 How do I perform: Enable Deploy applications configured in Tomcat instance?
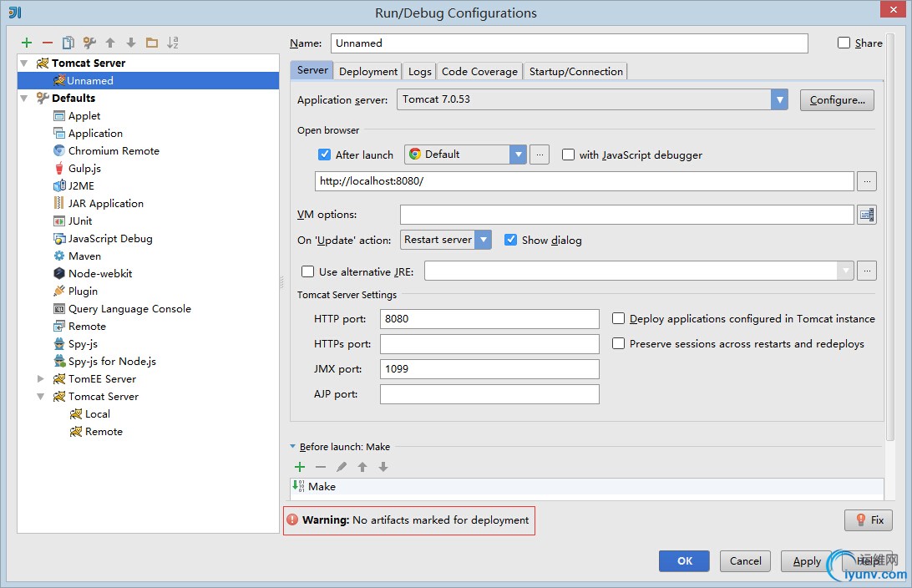pyautogui.click(x=618, y=318)
